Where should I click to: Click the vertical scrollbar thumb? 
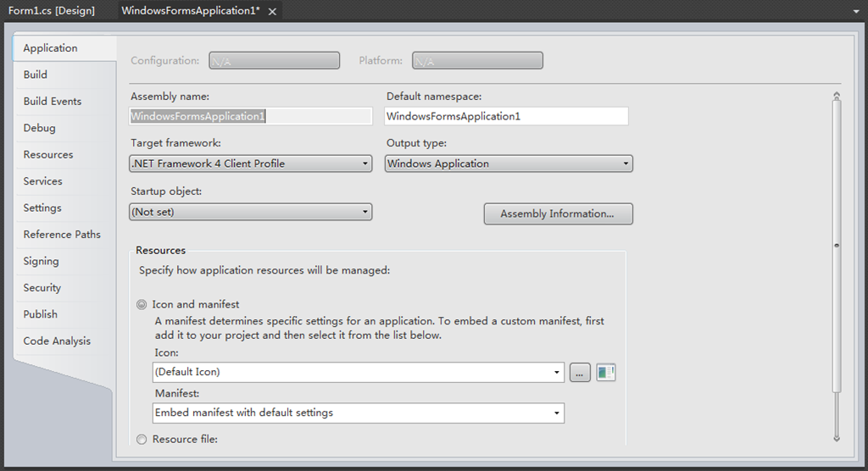[837, 246]
